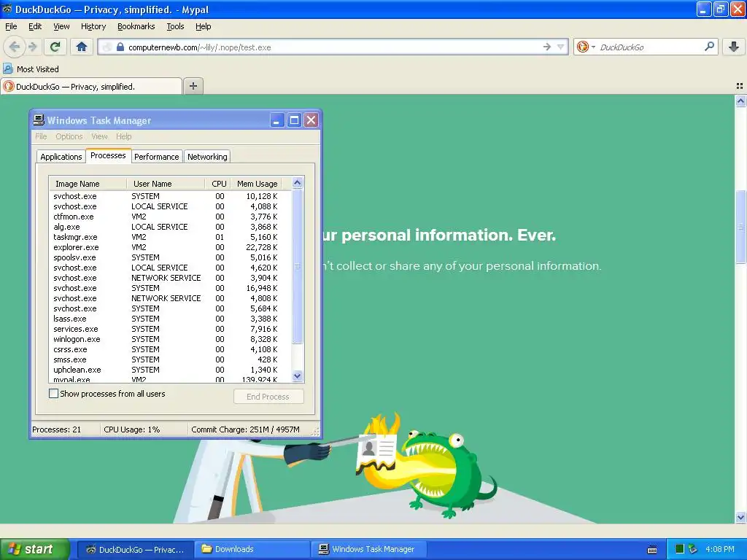The image size is (747, 560).
Task: Switch to DuckDuckGo taskbar button
Action: click(x=135, y=549)
